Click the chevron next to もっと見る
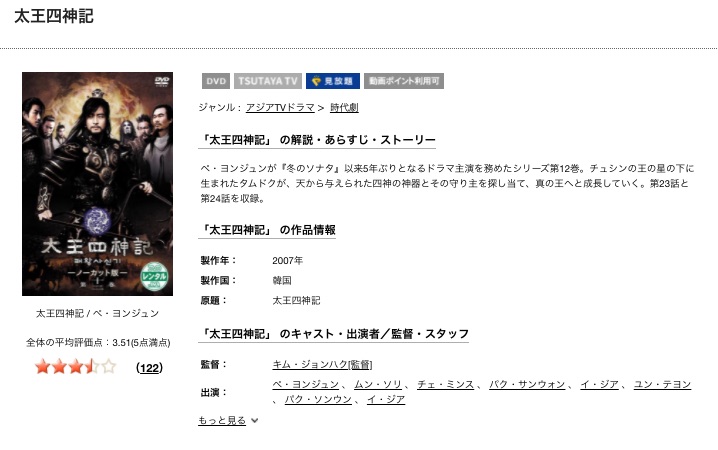 pos(255,420)
